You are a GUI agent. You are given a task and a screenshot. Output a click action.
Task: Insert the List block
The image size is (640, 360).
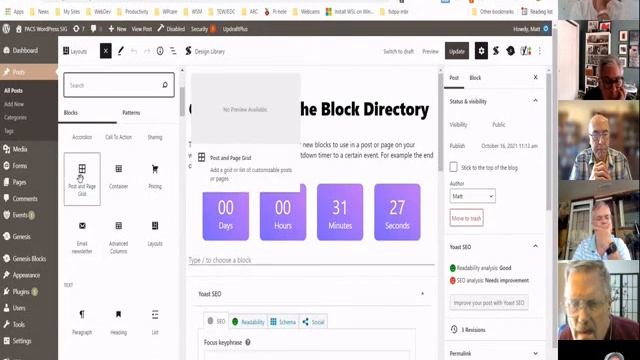tap(155, 322)
